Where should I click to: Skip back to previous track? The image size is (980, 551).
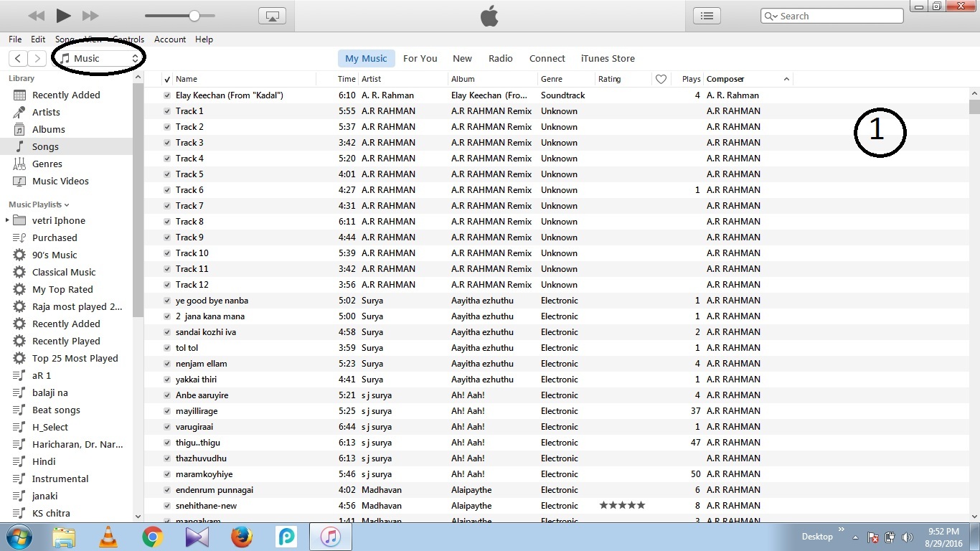click(36, 16)
